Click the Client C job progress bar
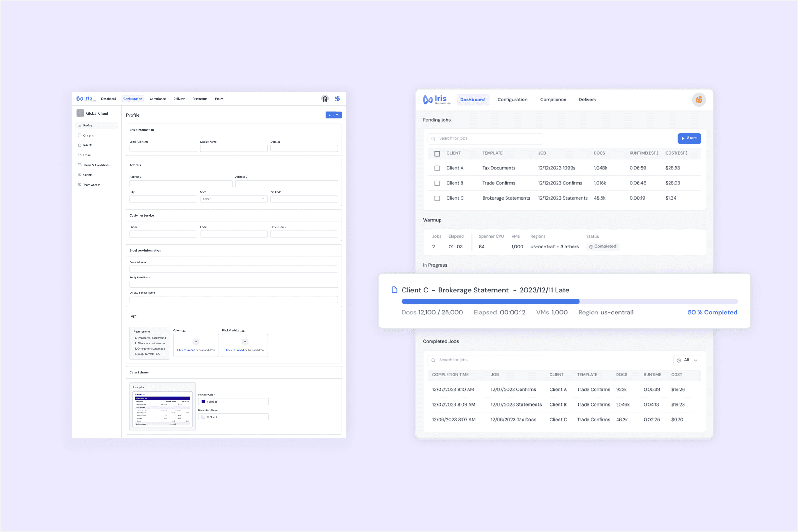The image size is (798, 532). [x=570, y=301]
